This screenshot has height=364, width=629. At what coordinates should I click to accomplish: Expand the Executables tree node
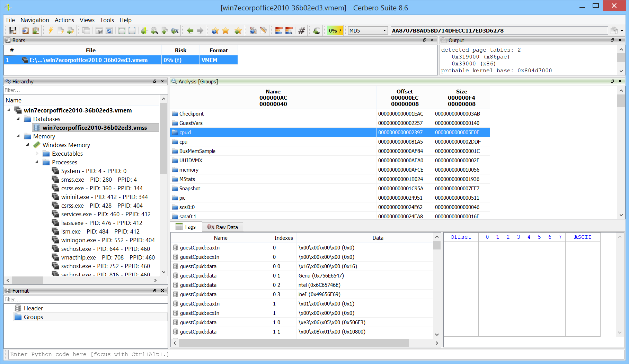coord(37,154)
